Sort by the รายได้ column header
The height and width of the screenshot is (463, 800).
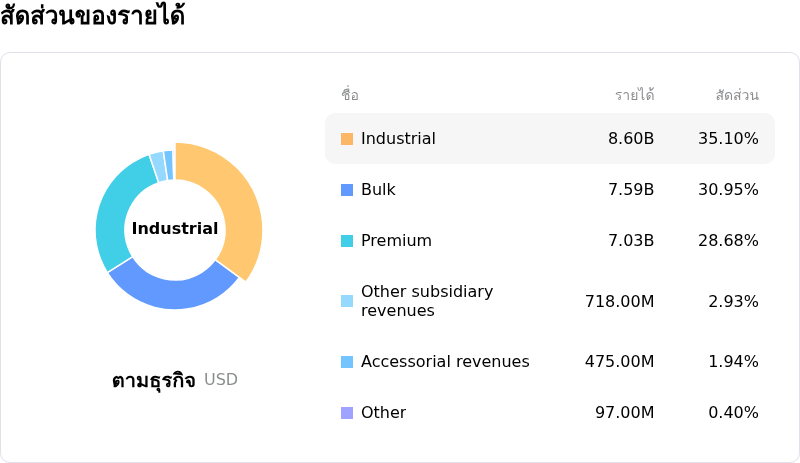click(x=634, y=96)
